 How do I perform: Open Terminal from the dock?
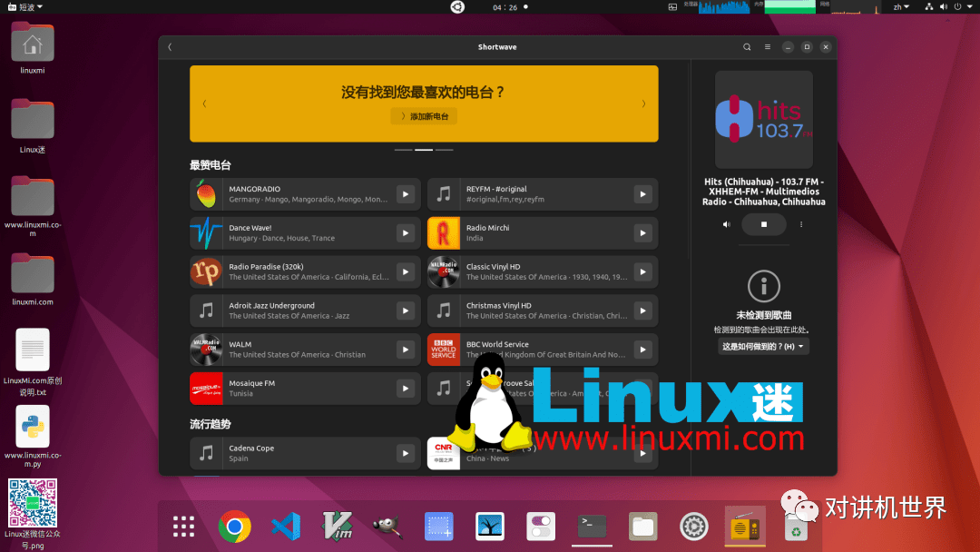[592, 527]
